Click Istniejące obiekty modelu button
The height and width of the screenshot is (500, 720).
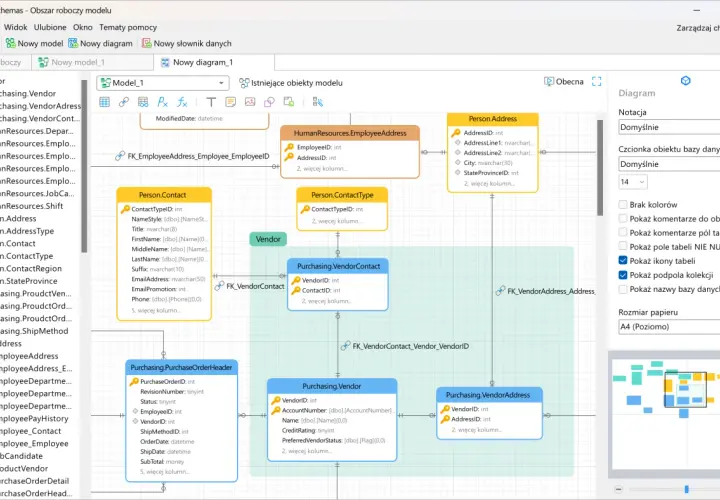pyautogui.click(x=291, y=83)
